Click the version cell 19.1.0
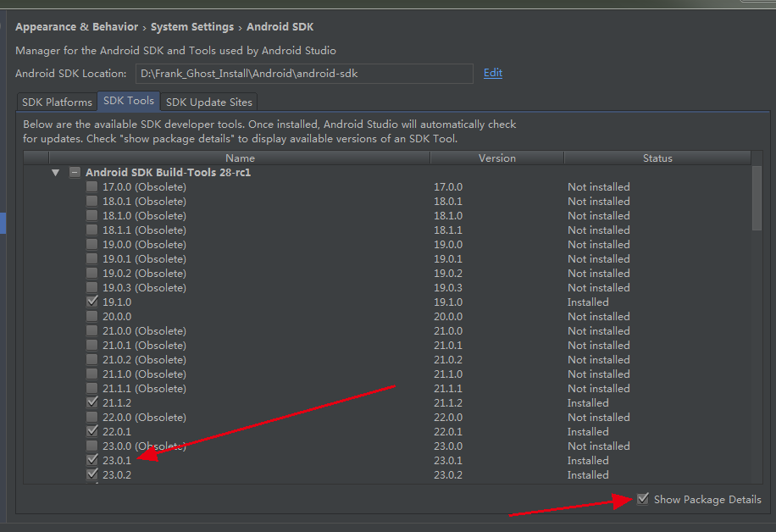 (448, 302)
